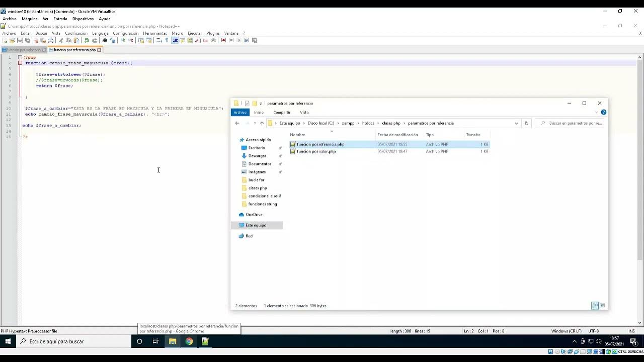Click the Start Recording macro icon
Viewport: 644px width, 362px height.
(223, 40)
